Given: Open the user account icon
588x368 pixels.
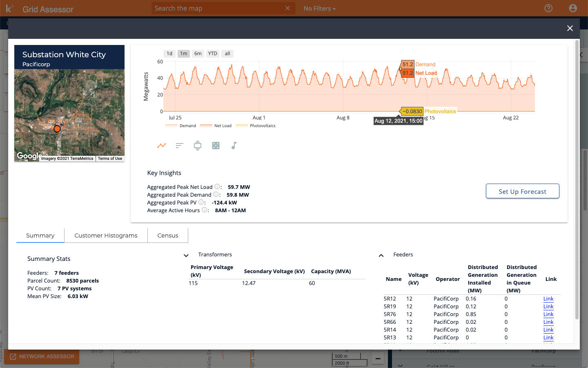Looking at the screenshot, I should pyautogui.click(x=572, y=8).
